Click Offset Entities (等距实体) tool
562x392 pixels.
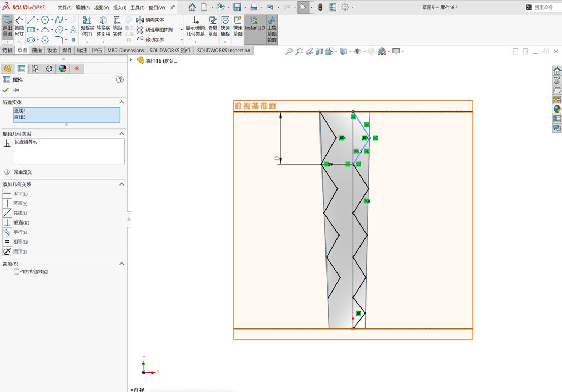pyautogui.click(x=117, y=26)
